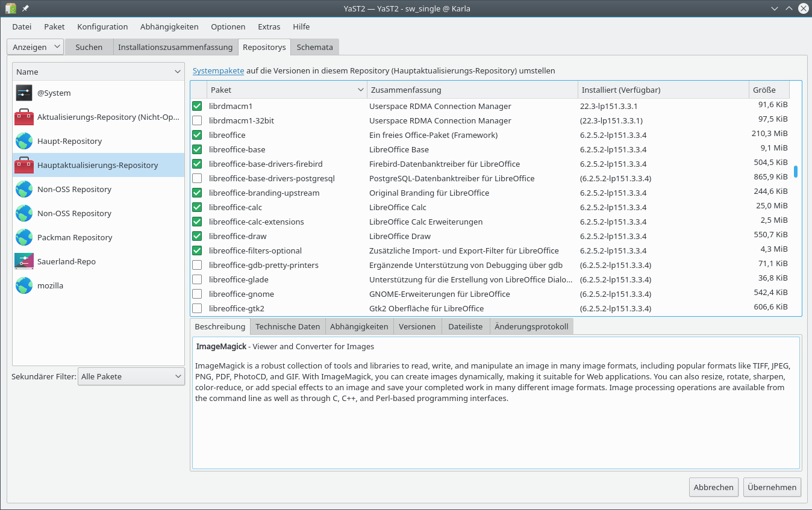This screenshot has width=812, height=510.
Task: Check the libreoffice-glade checkbox
Action: point(197,279)
